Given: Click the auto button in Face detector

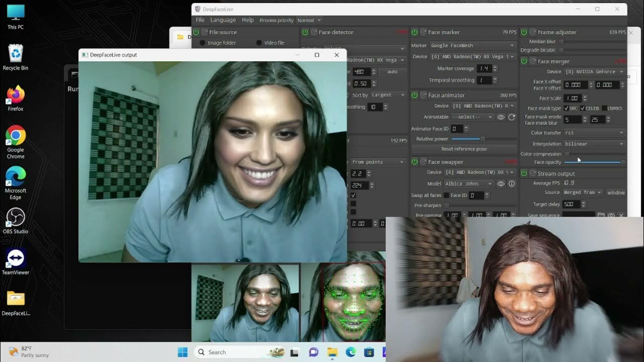Looking at the screenshot, I should point(392,72).
